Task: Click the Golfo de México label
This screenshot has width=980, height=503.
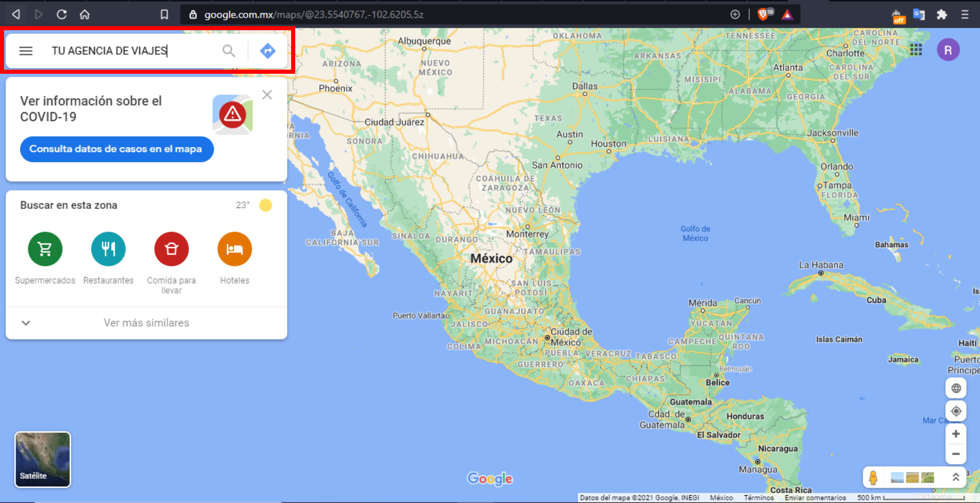Action: [x=695, y=233]
